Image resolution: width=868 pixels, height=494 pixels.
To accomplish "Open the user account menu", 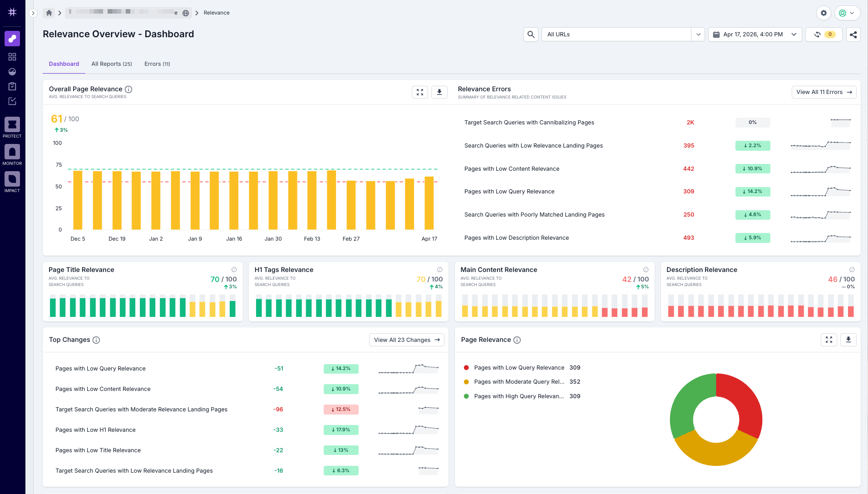I will pos(847,13).
